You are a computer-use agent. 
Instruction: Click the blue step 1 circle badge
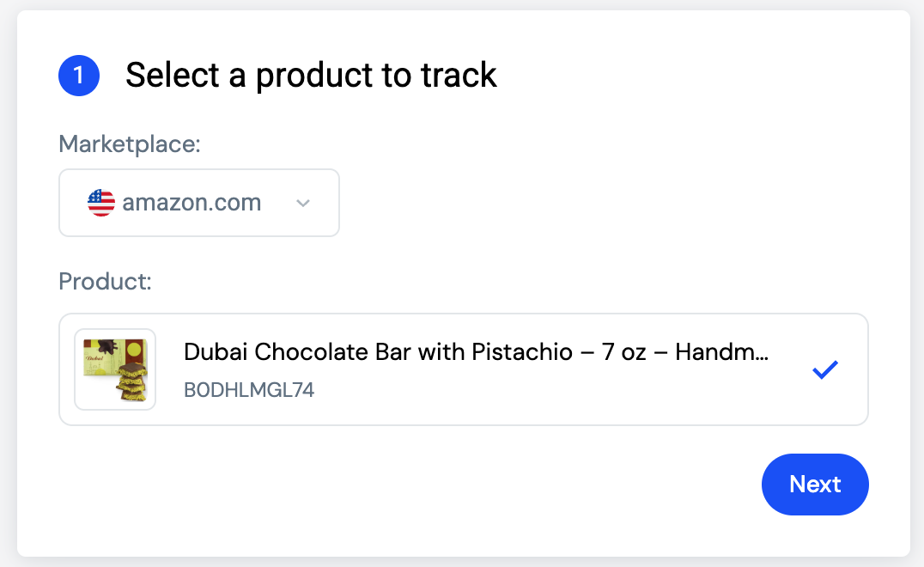[79, 76]
